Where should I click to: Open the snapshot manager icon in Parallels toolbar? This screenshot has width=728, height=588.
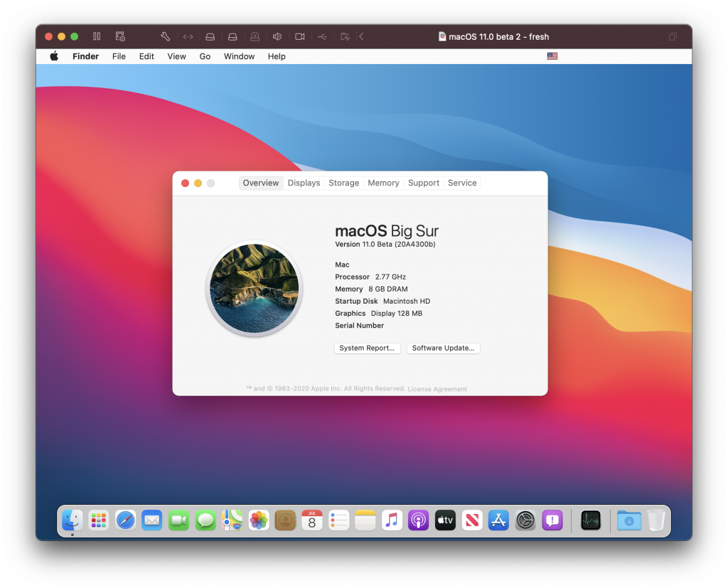coord(120,36)
